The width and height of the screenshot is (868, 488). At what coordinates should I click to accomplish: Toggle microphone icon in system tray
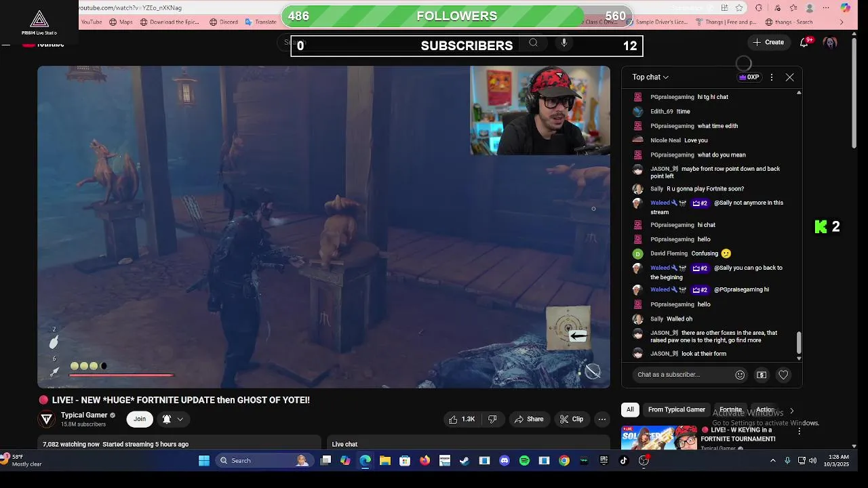(787, 461)
